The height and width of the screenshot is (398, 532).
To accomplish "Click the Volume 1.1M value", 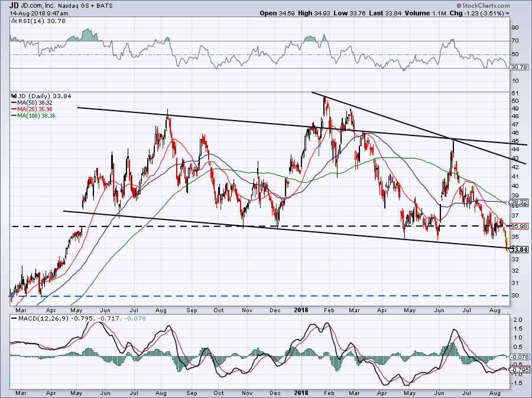I will [x=425, y=13].
